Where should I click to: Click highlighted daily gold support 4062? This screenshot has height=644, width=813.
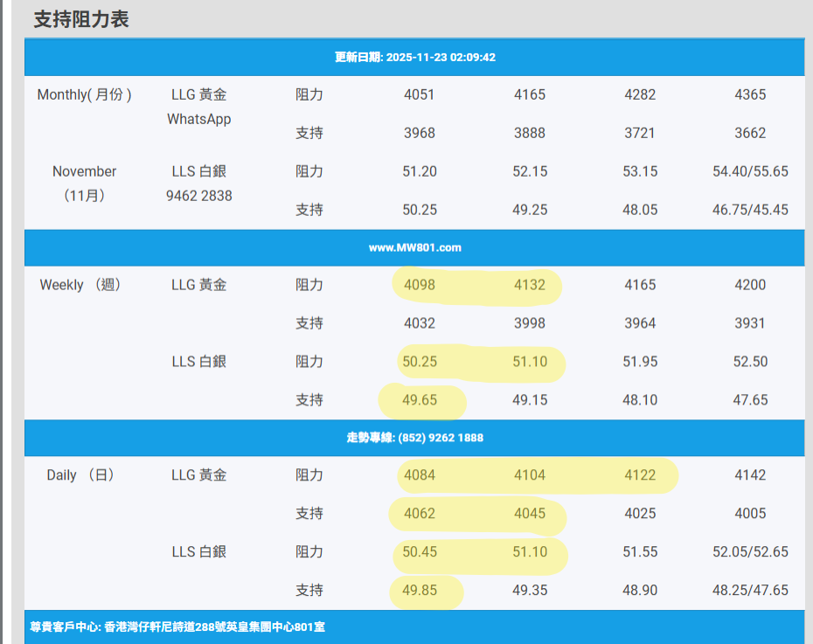[x=420, y=514]
